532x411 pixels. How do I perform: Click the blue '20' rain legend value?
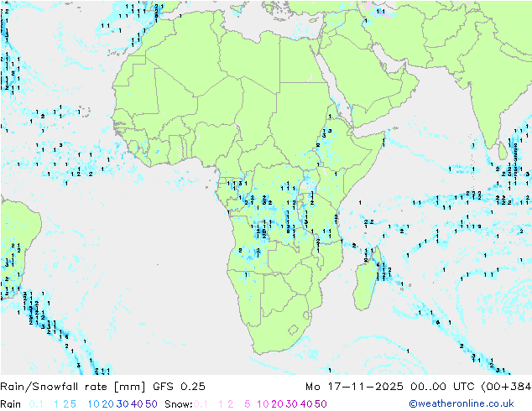pos(108,404)
